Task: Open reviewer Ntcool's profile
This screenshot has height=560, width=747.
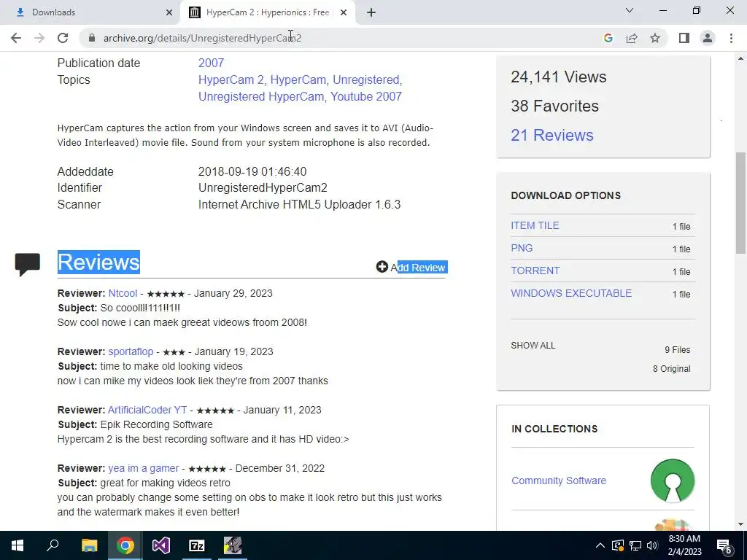Action: point(123,293)
